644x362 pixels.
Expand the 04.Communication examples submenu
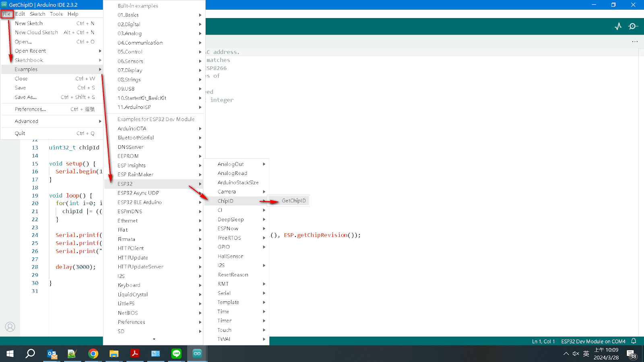[x=155, y=43]
